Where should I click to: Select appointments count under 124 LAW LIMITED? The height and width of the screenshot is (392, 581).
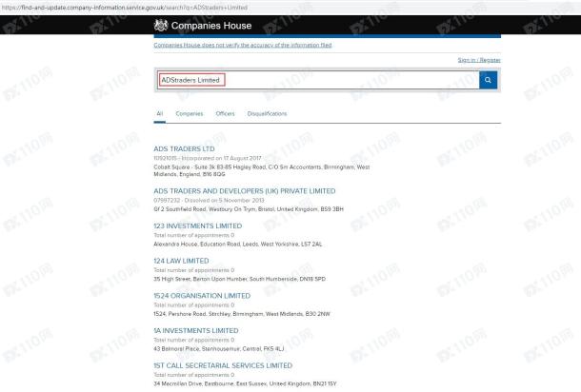194,270
